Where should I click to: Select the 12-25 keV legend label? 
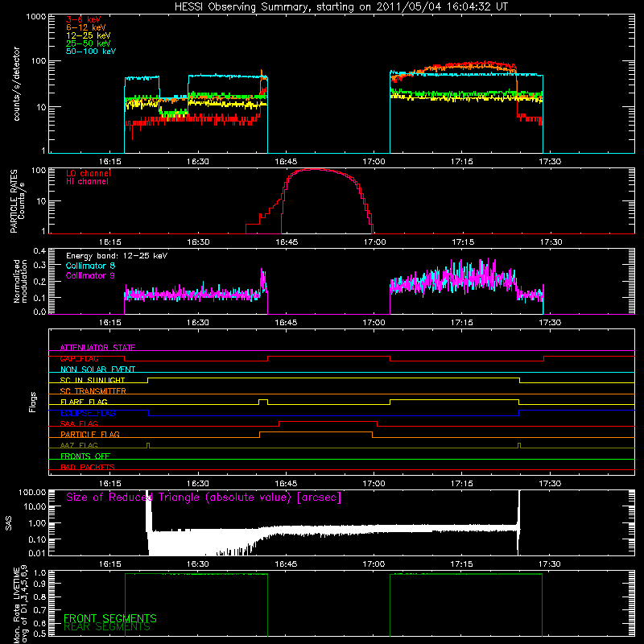click(x=89, y=35)
